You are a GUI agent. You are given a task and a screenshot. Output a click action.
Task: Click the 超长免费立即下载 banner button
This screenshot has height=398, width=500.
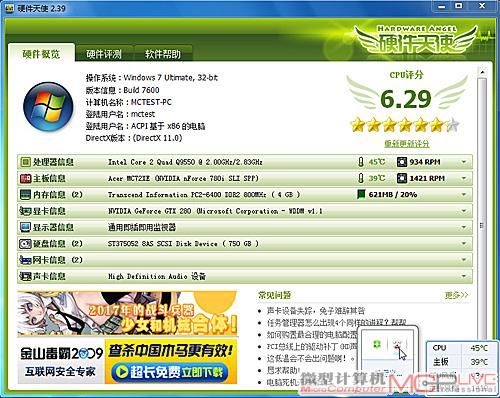170,372
